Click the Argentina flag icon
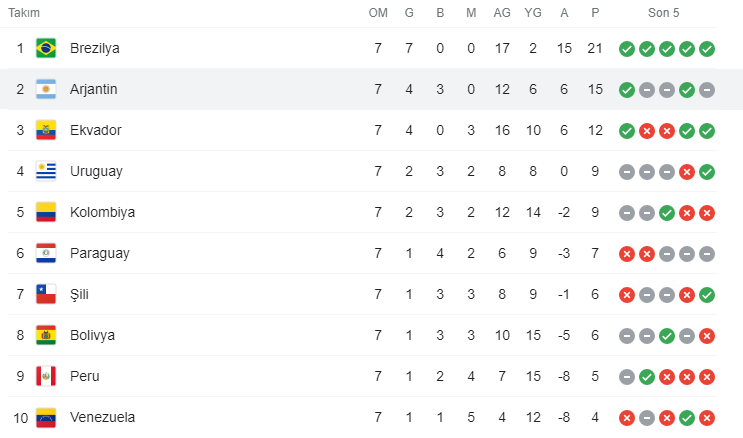This screenshot has height=438, width=743. pos(46,89)
